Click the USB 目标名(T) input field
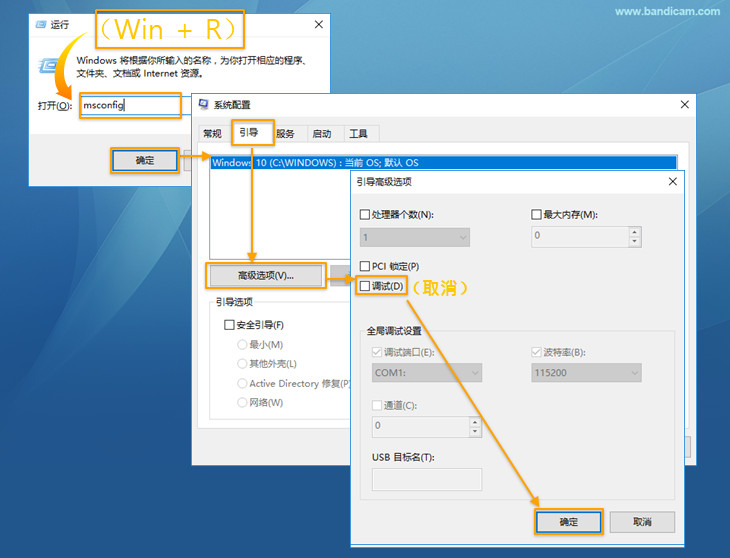Viewport: 730px width, 558px height. pyautogui.click(x=427, y=479)
